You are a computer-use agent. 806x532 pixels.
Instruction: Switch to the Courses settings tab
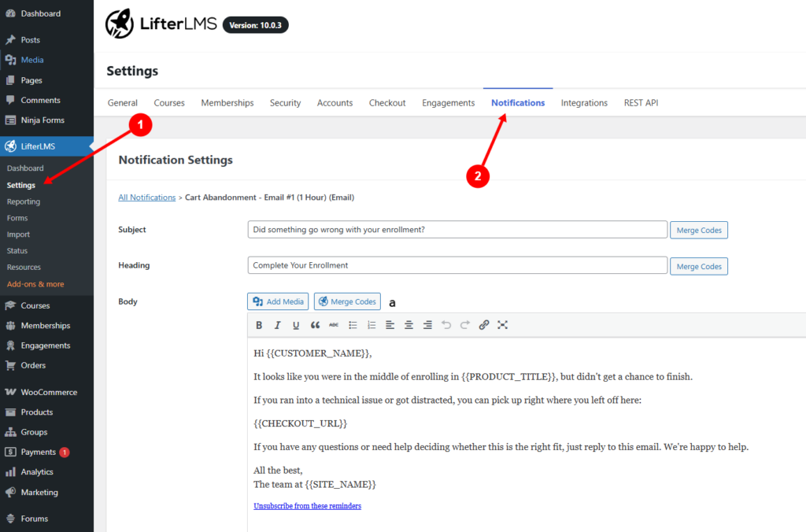[x=169, y=103]
